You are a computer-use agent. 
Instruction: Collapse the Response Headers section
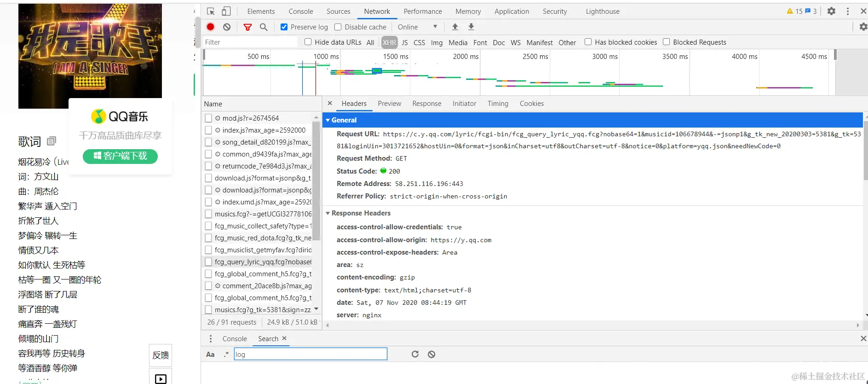[328, 213]
